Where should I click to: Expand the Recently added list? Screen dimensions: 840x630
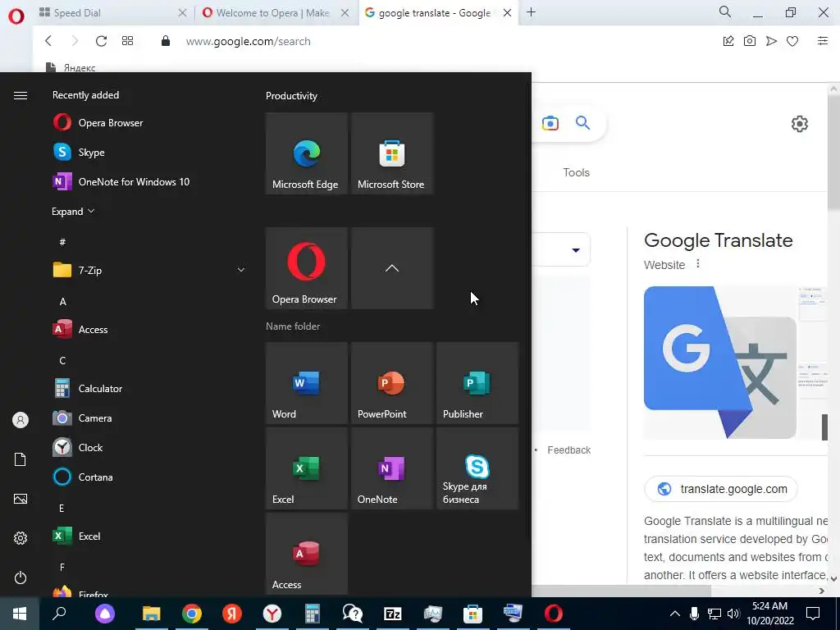[73, 211]
